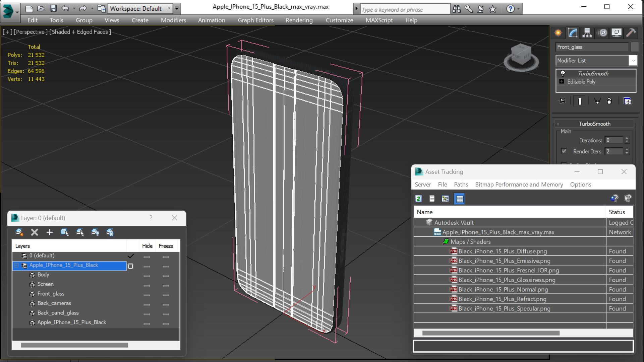Toggle Freeze for the Front_glass layer
The height and width of the screenshot is (362, 644).
coord(166,295)
